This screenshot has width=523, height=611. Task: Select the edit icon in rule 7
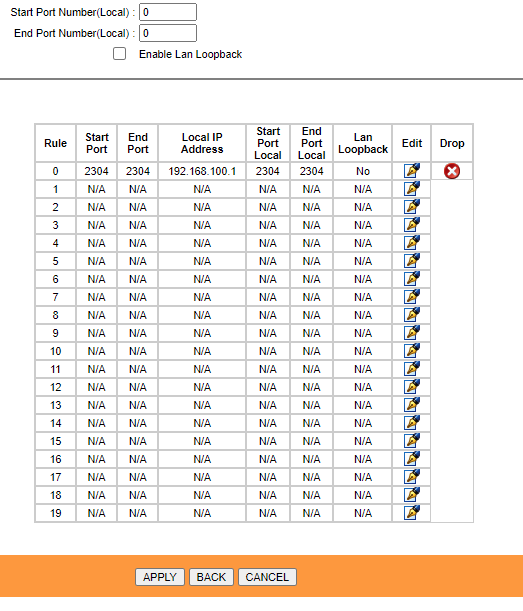pyautogui.click(x=412, y=297)
